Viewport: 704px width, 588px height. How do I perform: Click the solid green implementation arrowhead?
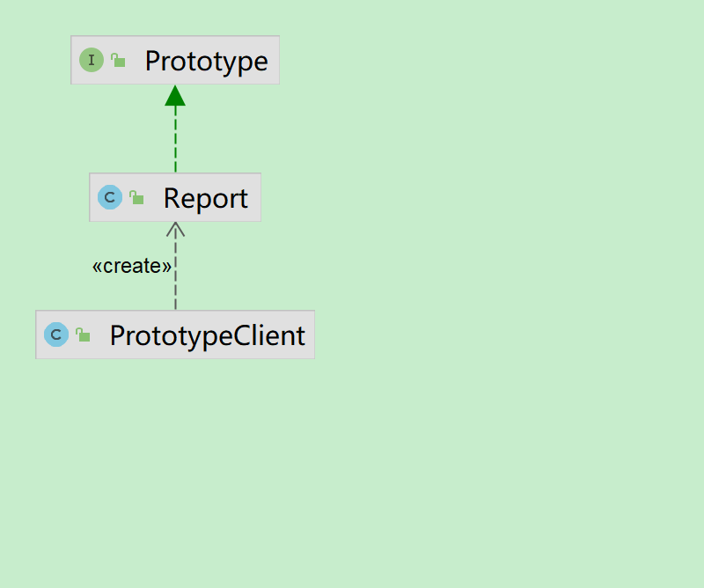coord(175,96)
